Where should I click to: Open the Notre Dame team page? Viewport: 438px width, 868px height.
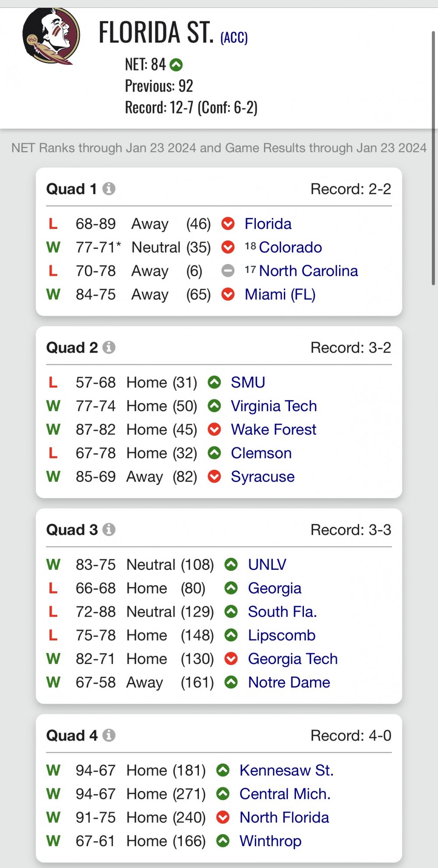(x=289, y=683)
